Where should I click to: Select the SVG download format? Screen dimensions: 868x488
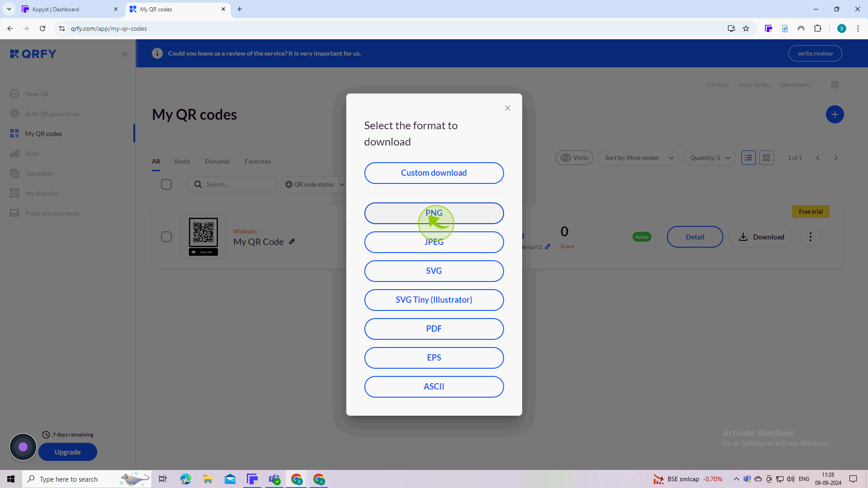(x=434, y=271)
